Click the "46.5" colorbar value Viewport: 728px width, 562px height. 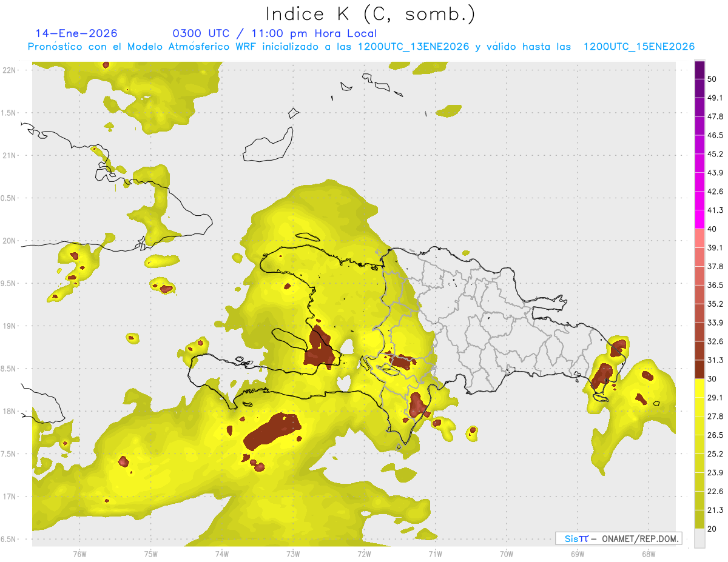coord(715,135)
